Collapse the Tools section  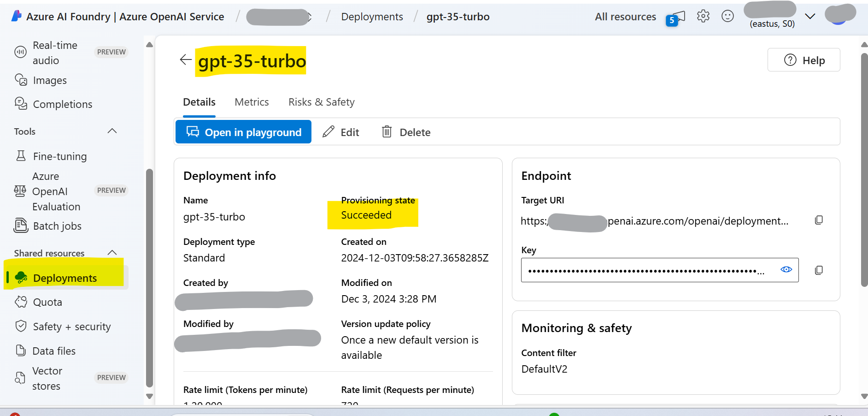(112, 131)
